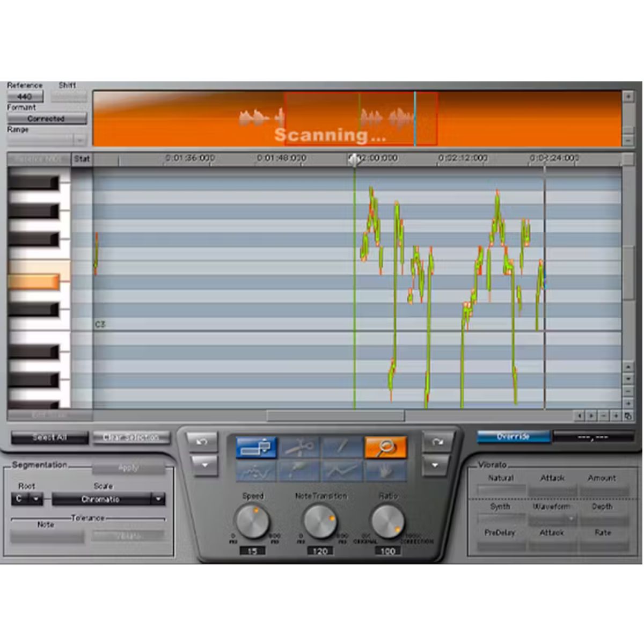
Task: Enable the Override mode
Action: (514, 436)
